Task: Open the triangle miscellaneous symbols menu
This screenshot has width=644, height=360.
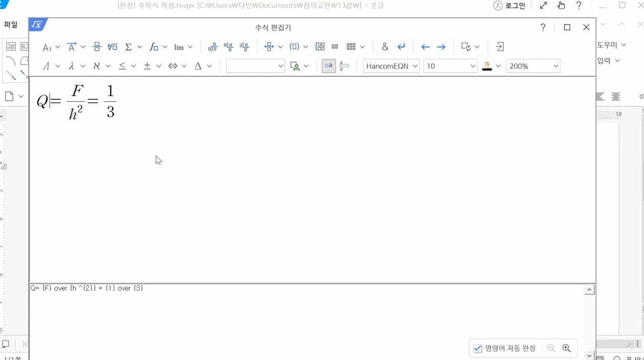Action: click(203, 66)
